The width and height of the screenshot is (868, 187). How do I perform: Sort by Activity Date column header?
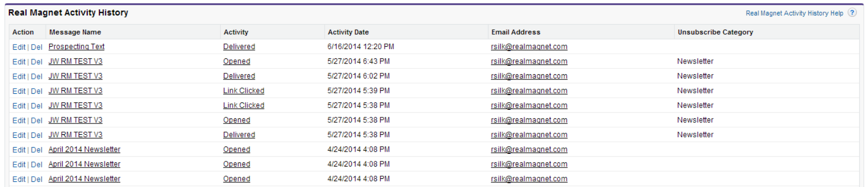(348, 32)
